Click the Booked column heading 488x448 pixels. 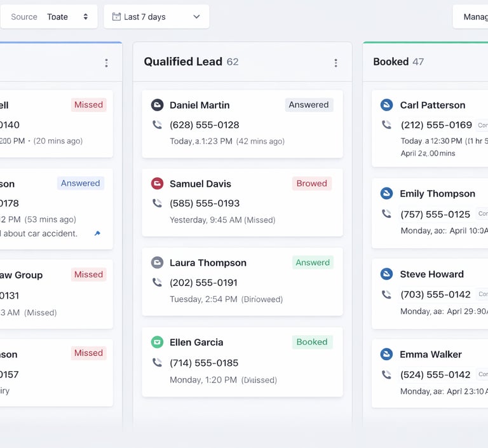coord(391,62)
